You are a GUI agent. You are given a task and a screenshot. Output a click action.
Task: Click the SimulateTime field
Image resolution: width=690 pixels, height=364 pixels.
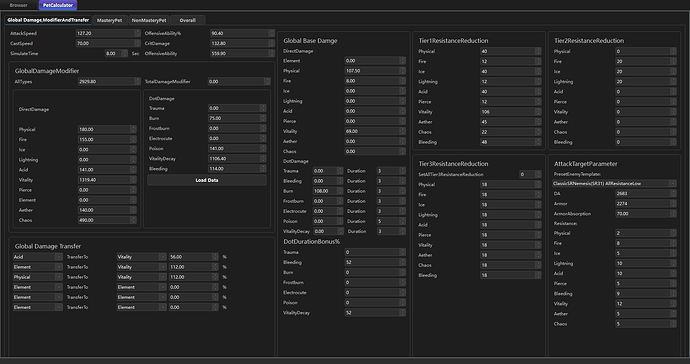116,54
